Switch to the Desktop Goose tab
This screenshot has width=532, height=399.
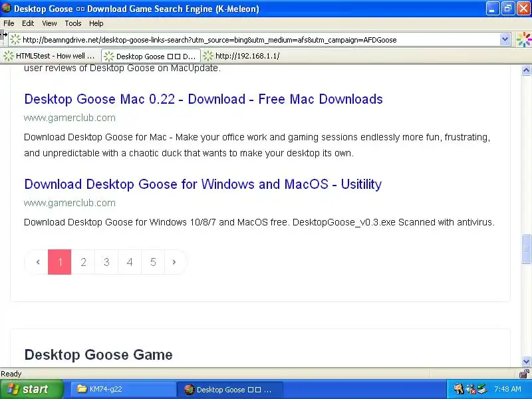(x=151, y=57)
